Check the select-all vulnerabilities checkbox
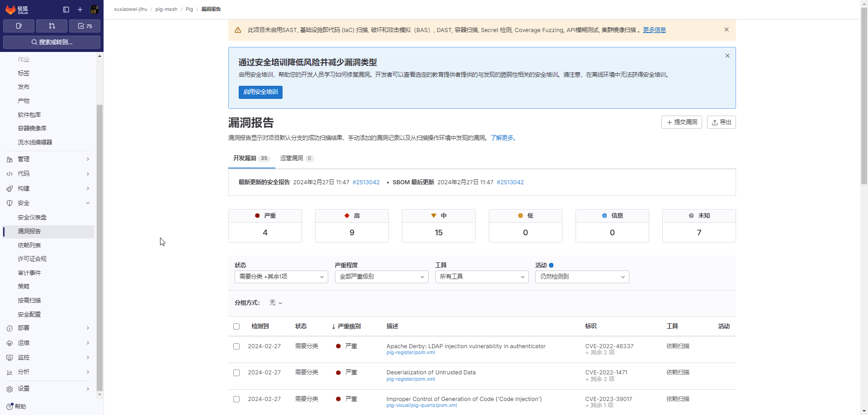 [x=236, y=326]
